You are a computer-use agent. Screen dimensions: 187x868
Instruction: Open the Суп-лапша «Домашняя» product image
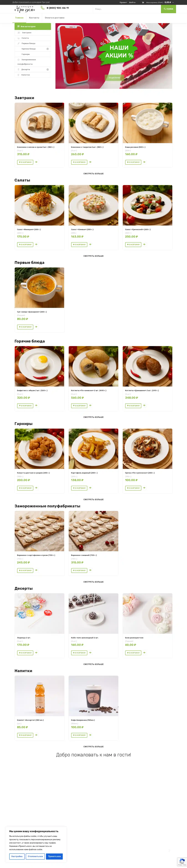[39, 287]
